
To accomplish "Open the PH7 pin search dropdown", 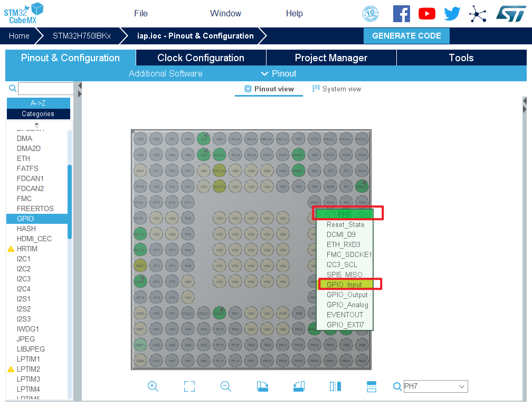I will tap(462, 386).
